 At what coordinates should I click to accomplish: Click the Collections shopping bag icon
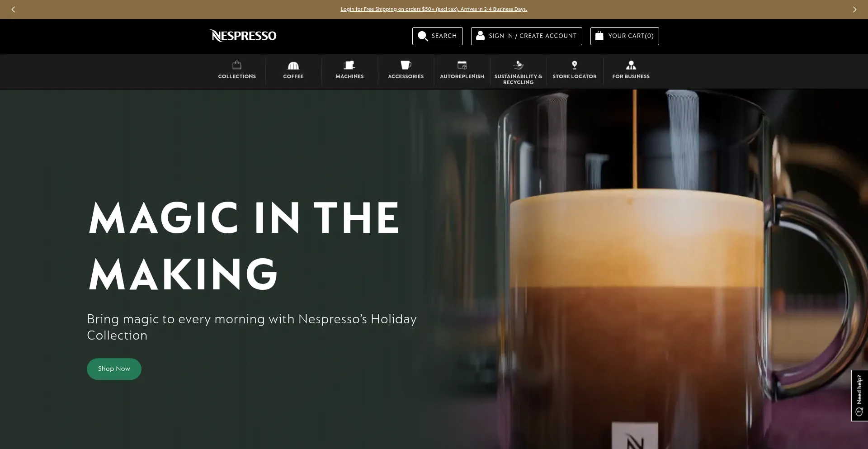237,65
